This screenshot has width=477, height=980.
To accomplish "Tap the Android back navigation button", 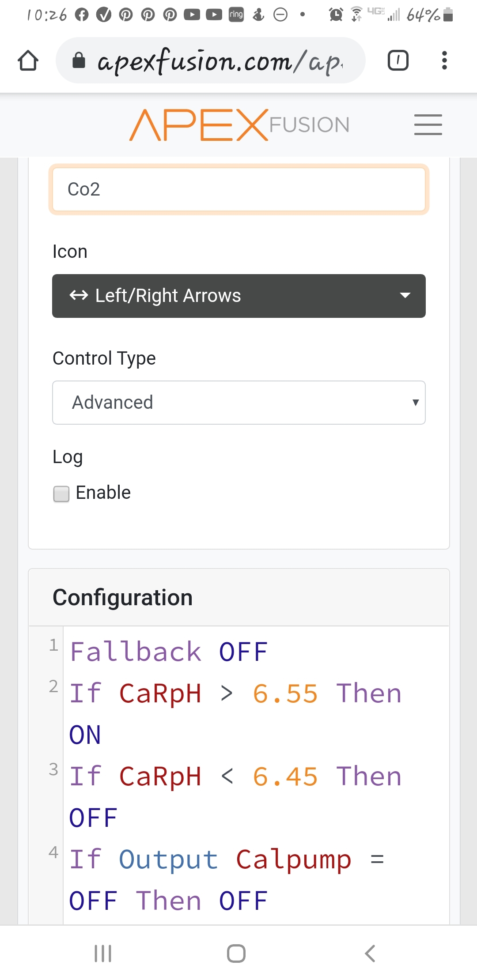I will (x=370, y=954).
